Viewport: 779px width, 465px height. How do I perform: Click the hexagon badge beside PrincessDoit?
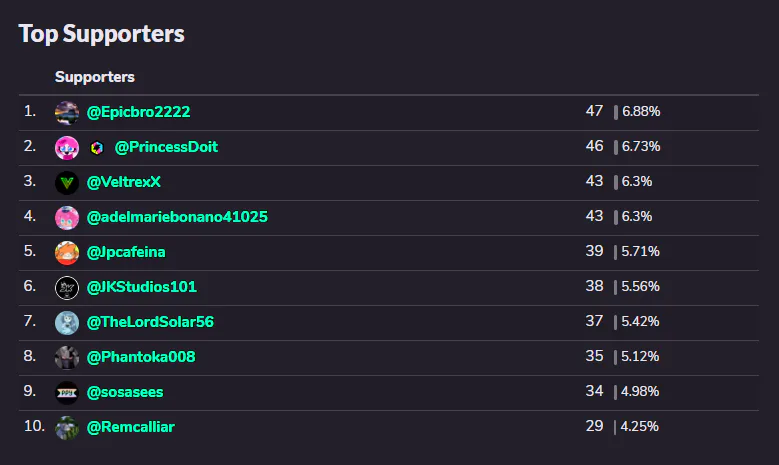pyautogui.click(x=97, y=148)
